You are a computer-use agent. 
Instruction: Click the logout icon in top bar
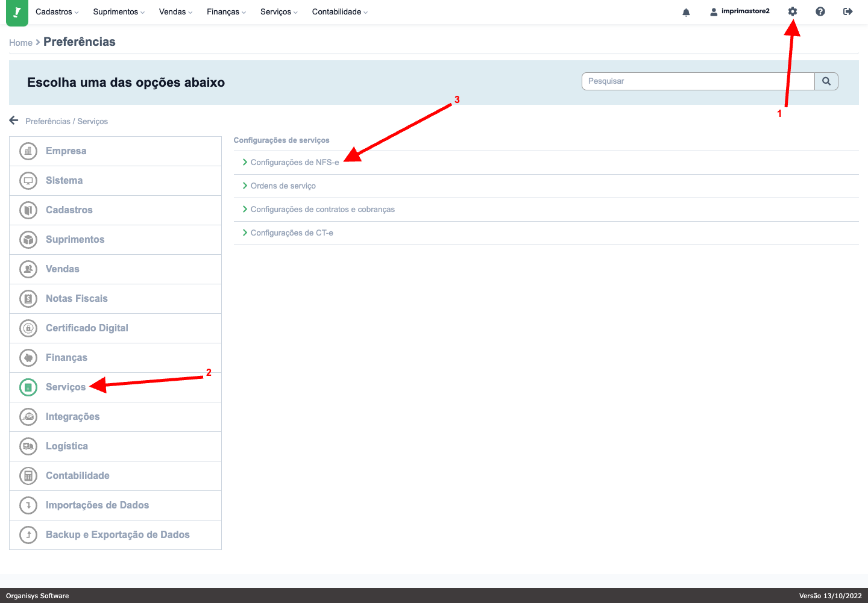pos(848,11)
